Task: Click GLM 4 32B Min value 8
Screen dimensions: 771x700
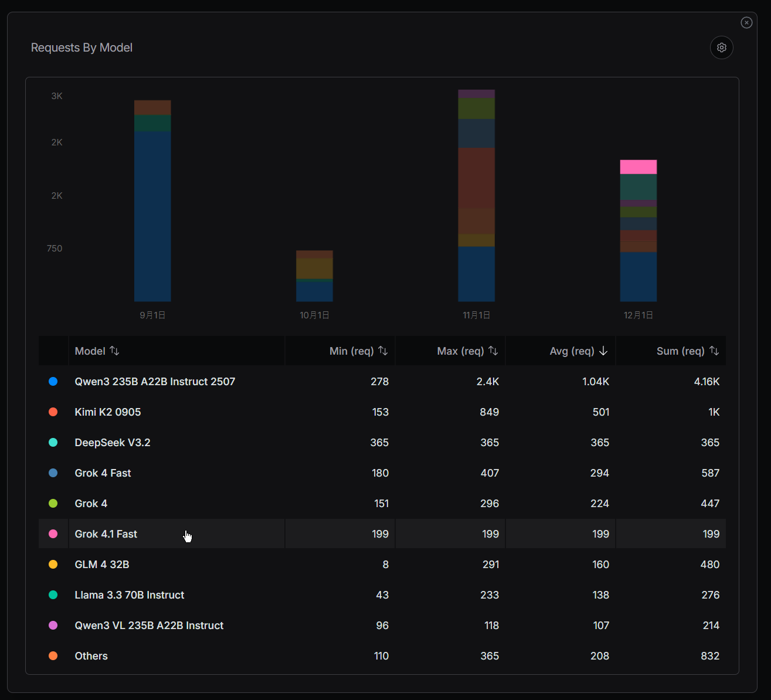Action: (x=386, y=564)
